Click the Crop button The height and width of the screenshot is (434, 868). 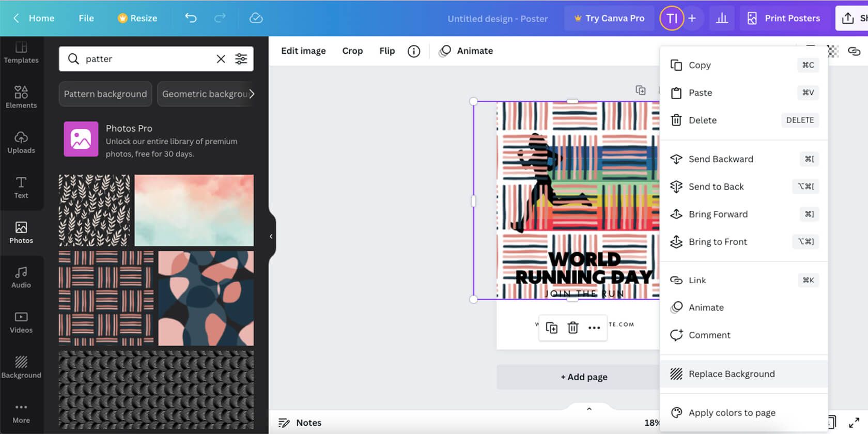352,51
